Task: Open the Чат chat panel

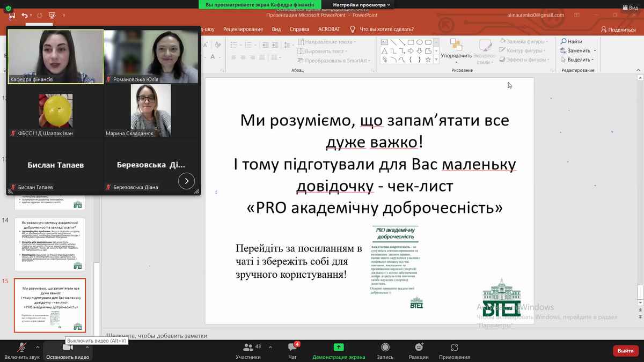Action: 292,351
